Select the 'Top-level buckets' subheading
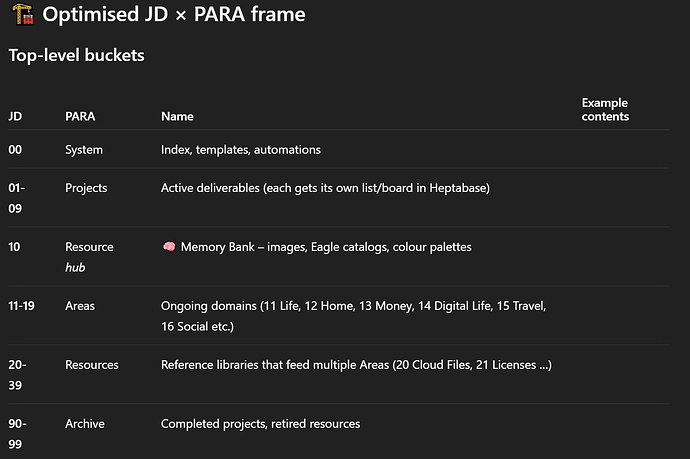 tap(77, 55)
